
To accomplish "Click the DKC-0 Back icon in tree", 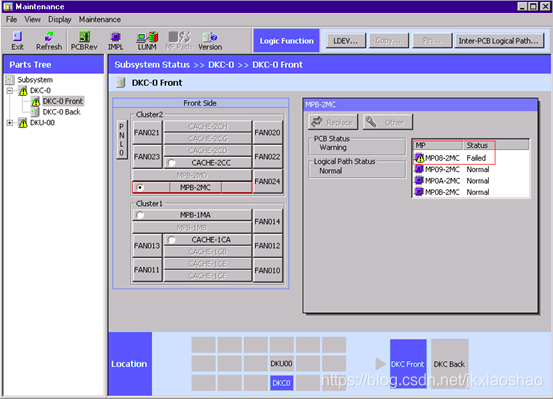I will [36, 112].
